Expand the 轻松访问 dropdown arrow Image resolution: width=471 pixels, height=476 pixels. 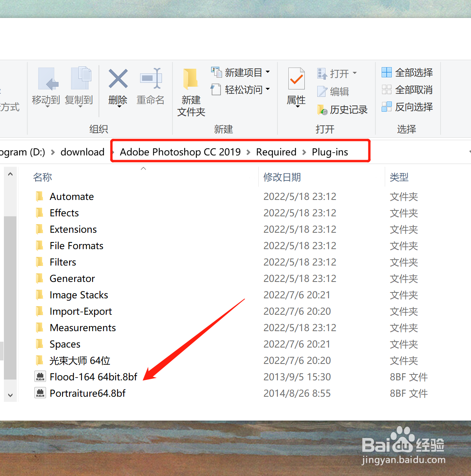tap(268, 89)
